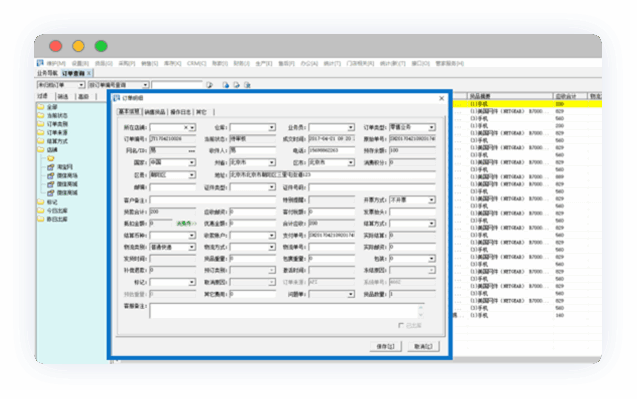This screenshot has width=637, height=399.
Task: Open the 按订单编号查询 search-mode dropdown
Action: [145, 85]
